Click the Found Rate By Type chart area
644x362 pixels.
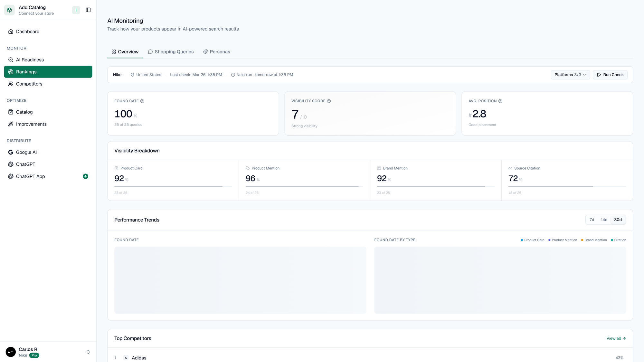[500, 280]
